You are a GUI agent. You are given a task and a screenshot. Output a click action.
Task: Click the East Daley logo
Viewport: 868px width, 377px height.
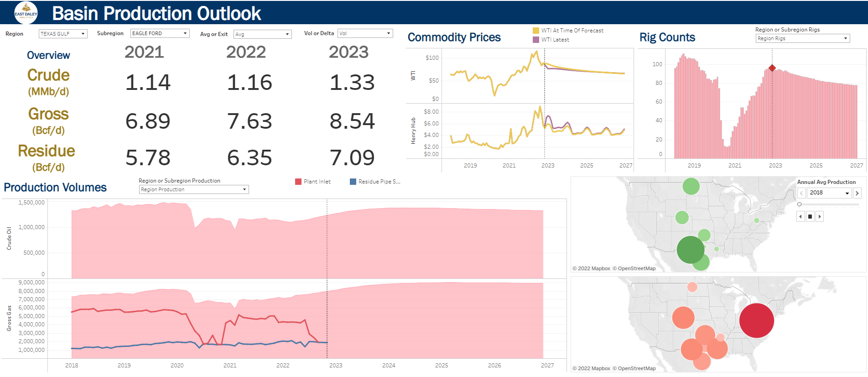click(x=26, y=13)
